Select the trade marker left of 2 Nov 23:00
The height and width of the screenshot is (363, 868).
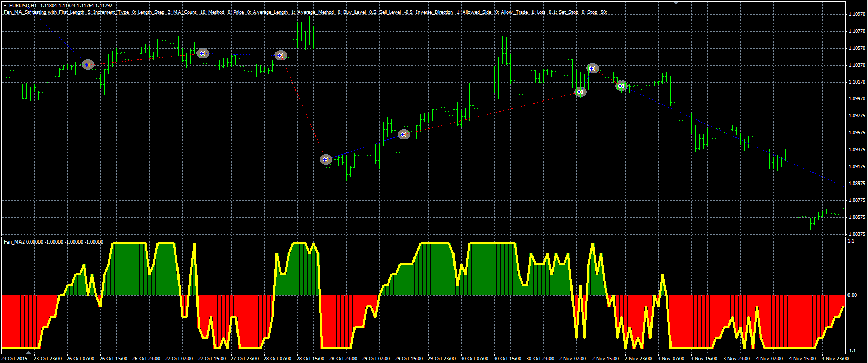pos(621,86)
